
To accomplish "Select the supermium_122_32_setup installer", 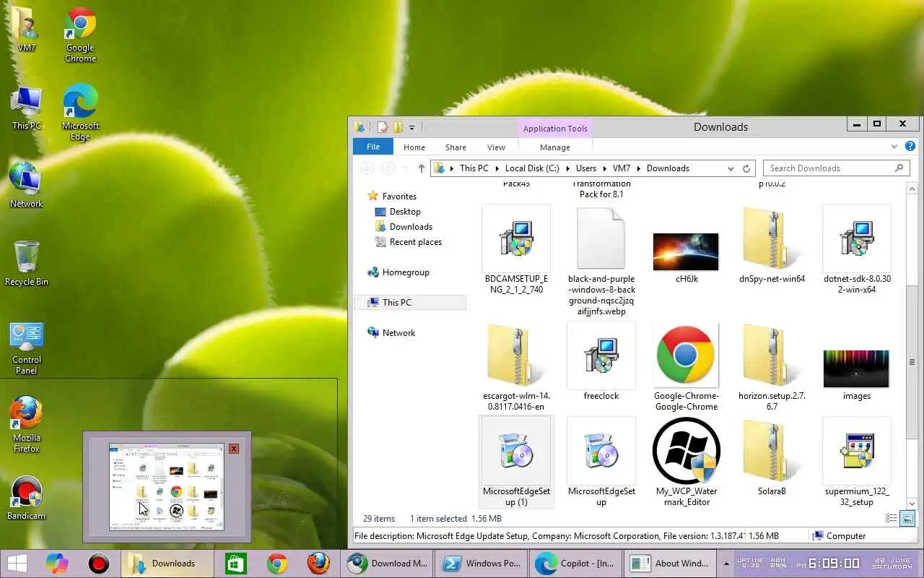I will tap(857, 462).
